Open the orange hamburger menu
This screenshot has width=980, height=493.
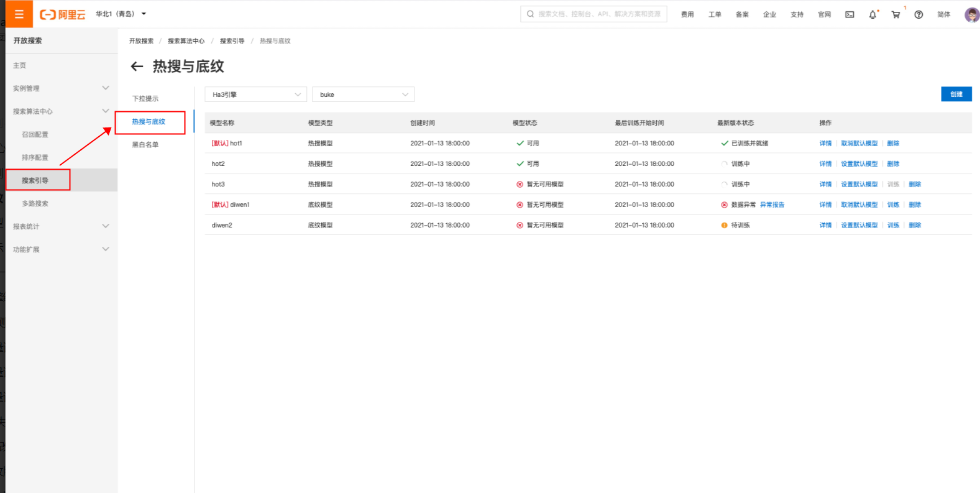19,14
